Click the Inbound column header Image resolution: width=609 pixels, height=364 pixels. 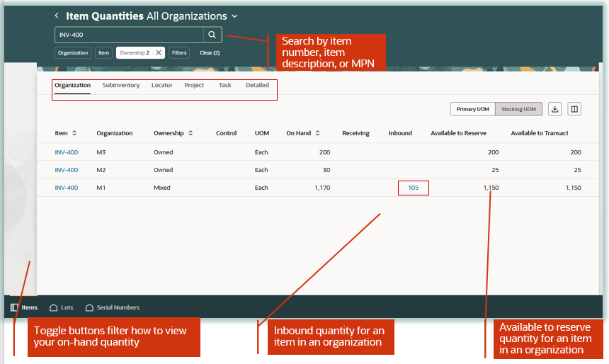pyautogui.click(x=400, y=133)
